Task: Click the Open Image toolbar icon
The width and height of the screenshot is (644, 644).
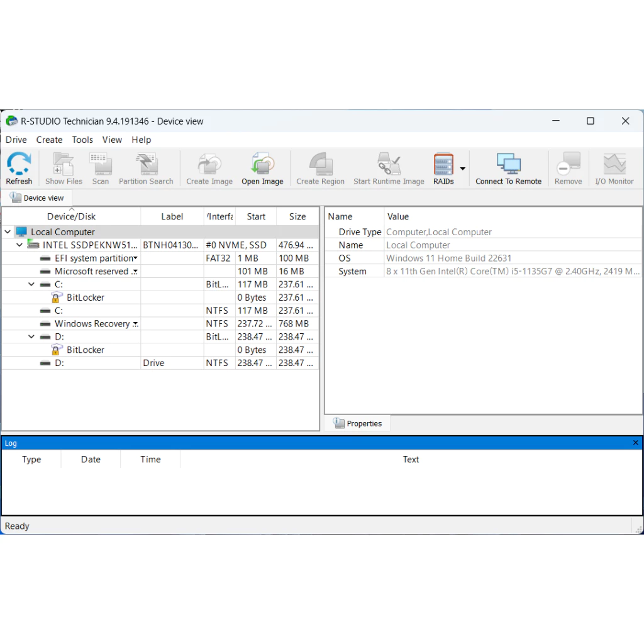Action: [x=262, y=169]
